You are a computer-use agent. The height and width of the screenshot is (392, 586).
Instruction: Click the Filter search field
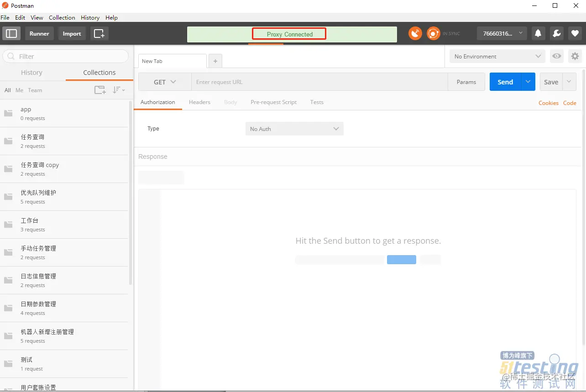click(66, 56)
